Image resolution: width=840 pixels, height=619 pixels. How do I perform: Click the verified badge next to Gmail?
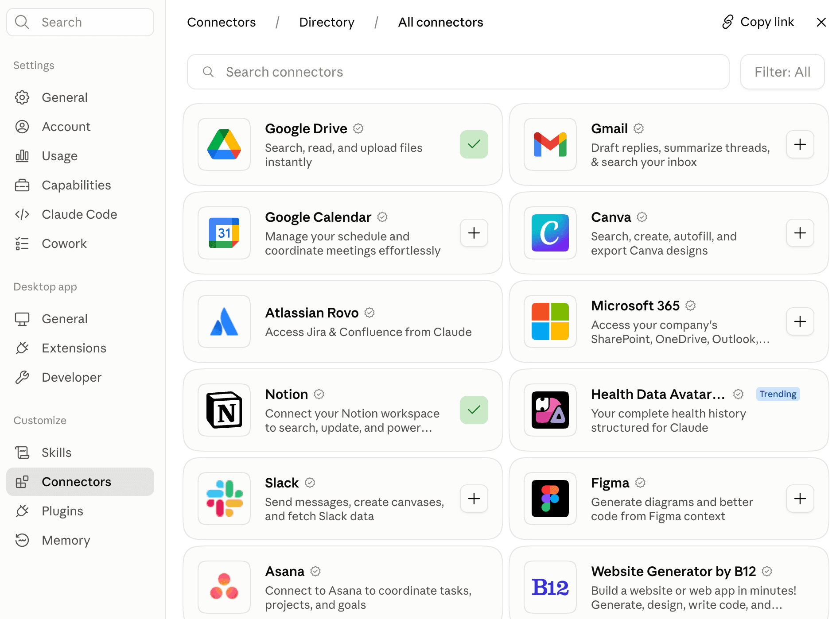[638, 128]
